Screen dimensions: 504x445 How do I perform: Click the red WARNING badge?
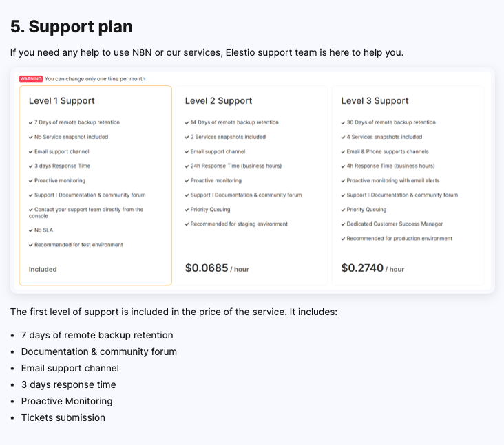coord(31,79)
